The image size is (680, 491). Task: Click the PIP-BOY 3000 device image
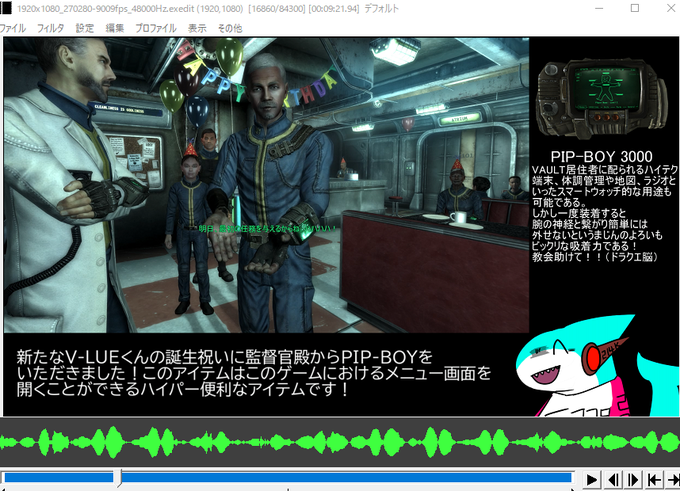click(x=602, y=98)
